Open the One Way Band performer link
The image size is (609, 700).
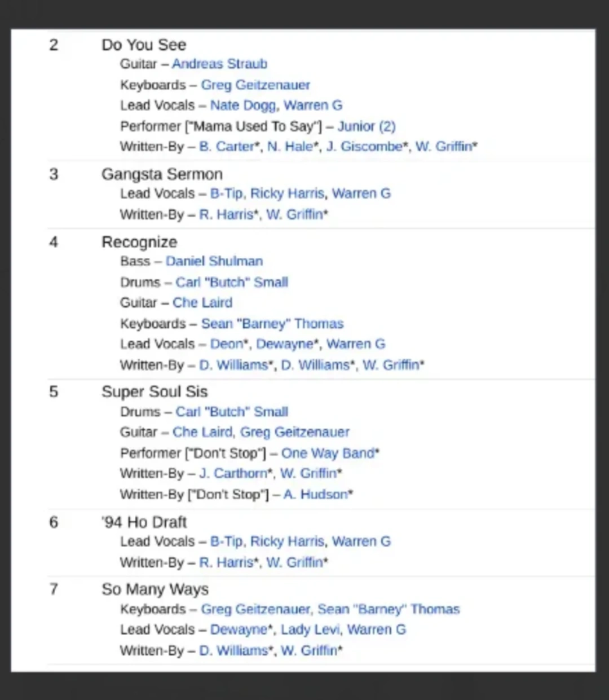(328, 454)
